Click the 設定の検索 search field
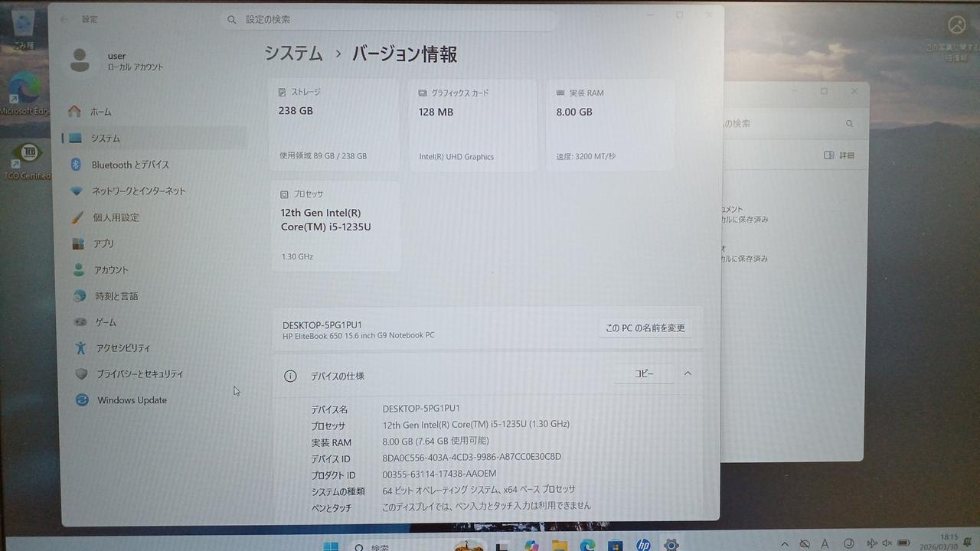The width and height of the screenshot is (980, 551). pyautogui.click(x=390, y=19)
